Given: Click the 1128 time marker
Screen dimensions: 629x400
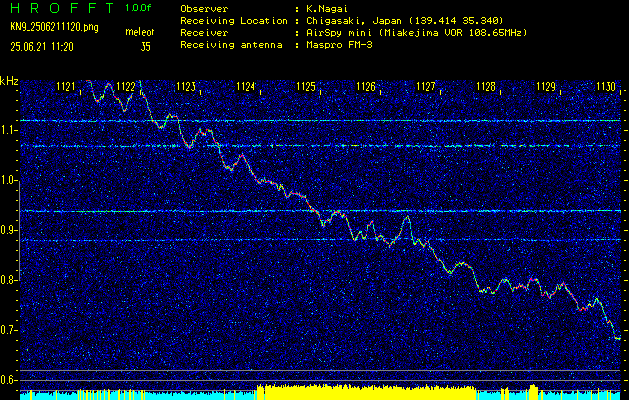Looking at the screenshot, I should pyautogui.click(x=486, y=86).
